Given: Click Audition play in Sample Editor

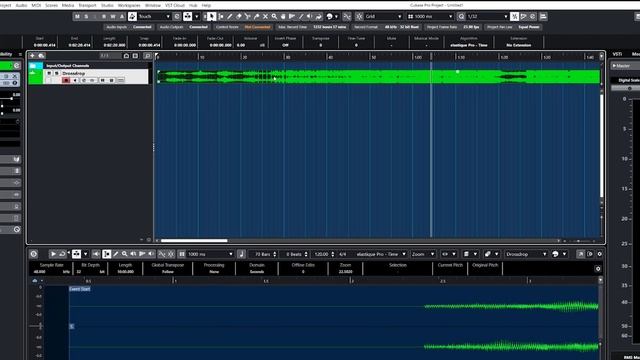Looking at the screenshot, I should tap(53, 254).
